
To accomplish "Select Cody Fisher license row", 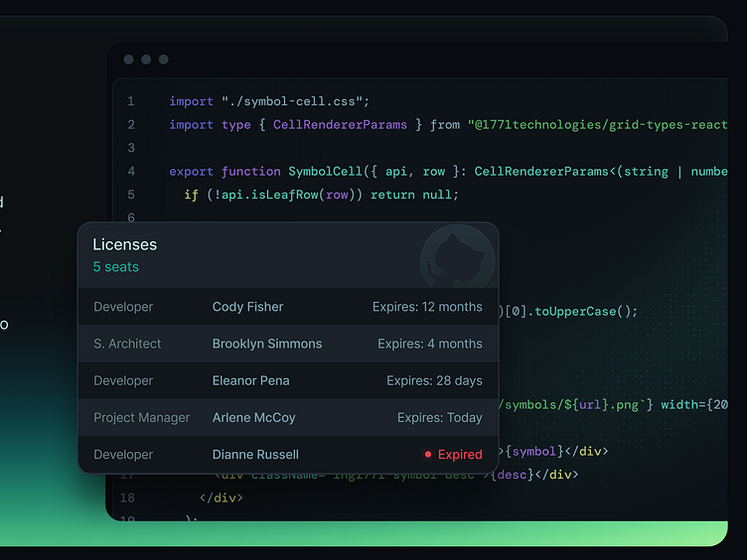I will pyautogui.click(x=247, y=307).
